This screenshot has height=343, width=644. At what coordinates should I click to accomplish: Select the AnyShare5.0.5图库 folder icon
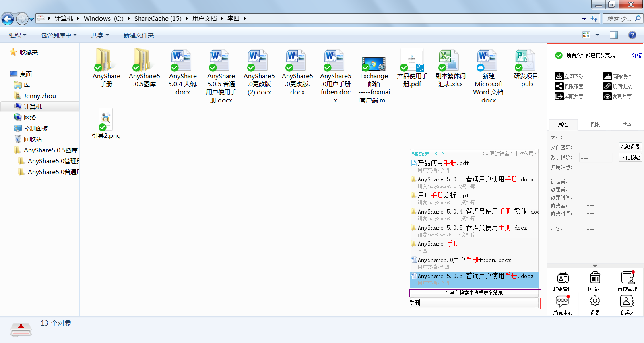pyautogui.click(x=144, y=60)
